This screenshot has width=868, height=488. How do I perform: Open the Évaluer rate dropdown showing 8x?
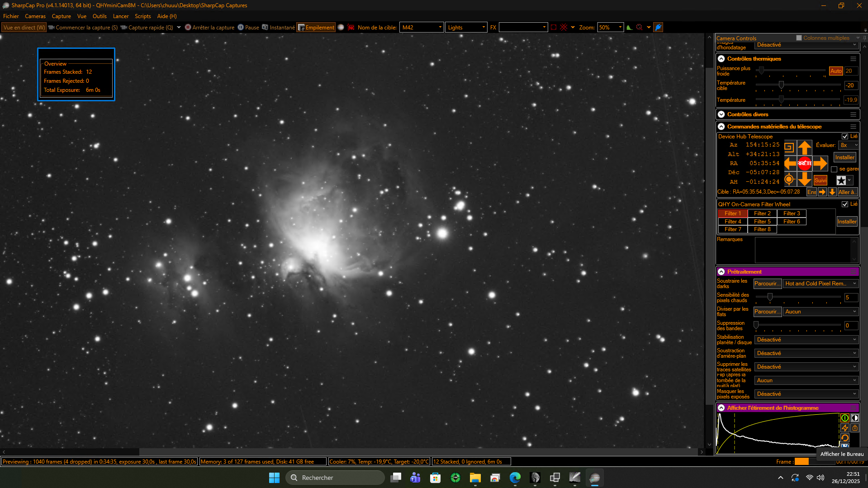coord(848,145)
